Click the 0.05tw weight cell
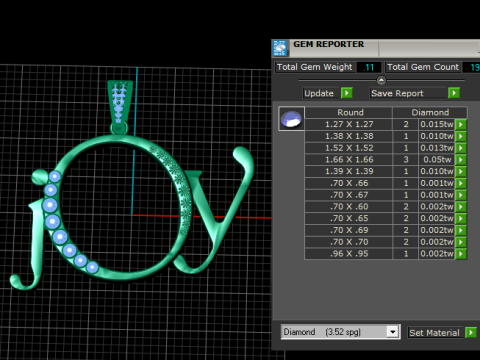 [437, 160]
